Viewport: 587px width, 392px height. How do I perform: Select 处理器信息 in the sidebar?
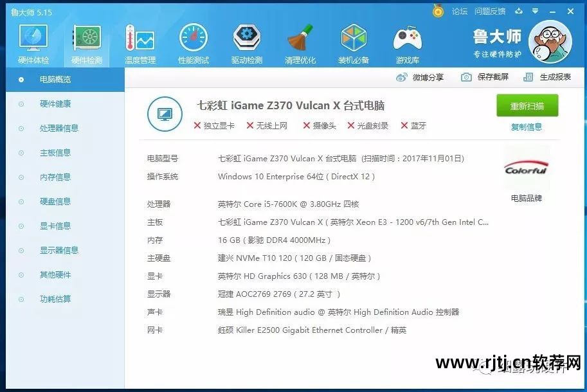pos(59,129)
